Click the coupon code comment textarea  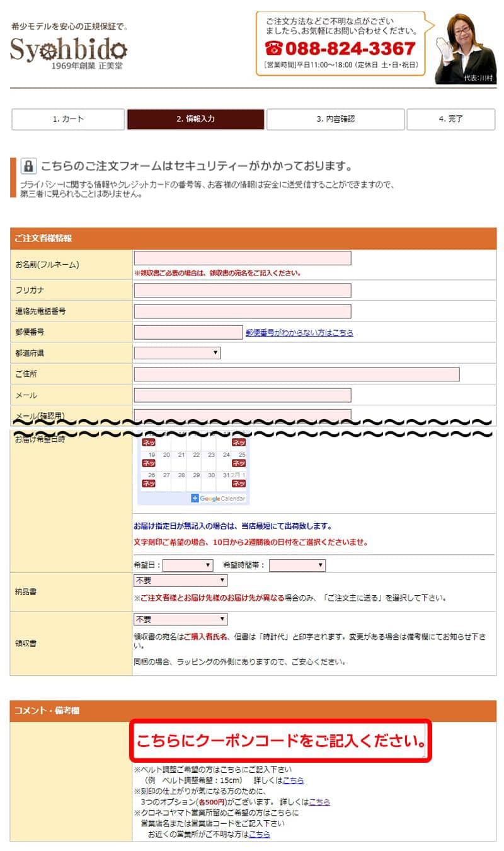281,741
